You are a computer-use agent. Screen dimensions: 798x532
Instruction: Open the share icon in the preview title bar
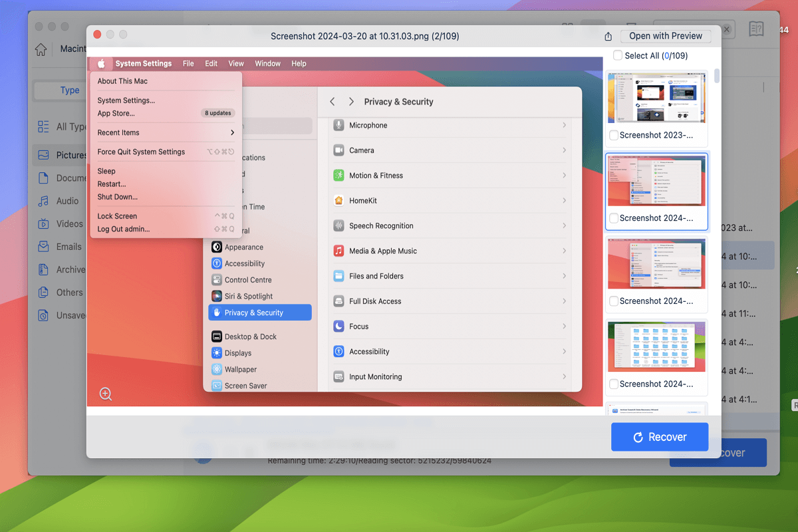point(608,36)
